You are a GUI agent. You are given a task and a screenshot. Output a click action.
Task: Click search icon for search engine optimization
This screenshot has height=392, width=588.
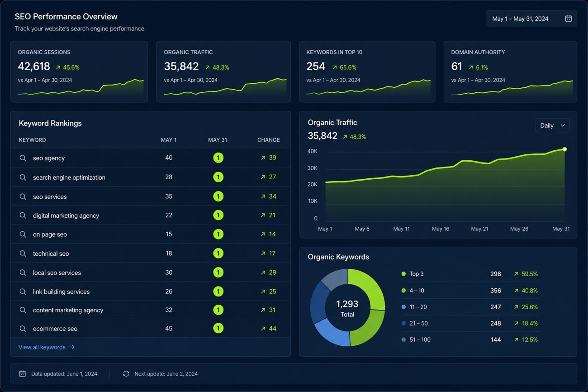point(23,177)
